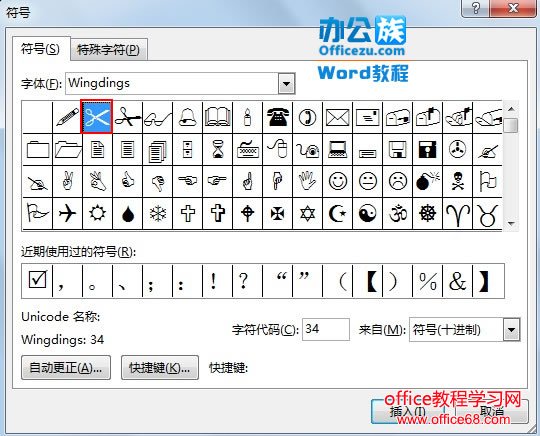540x436 pixels.
Task: Pick the recent left black bracket 【
Action: [367, 281]
